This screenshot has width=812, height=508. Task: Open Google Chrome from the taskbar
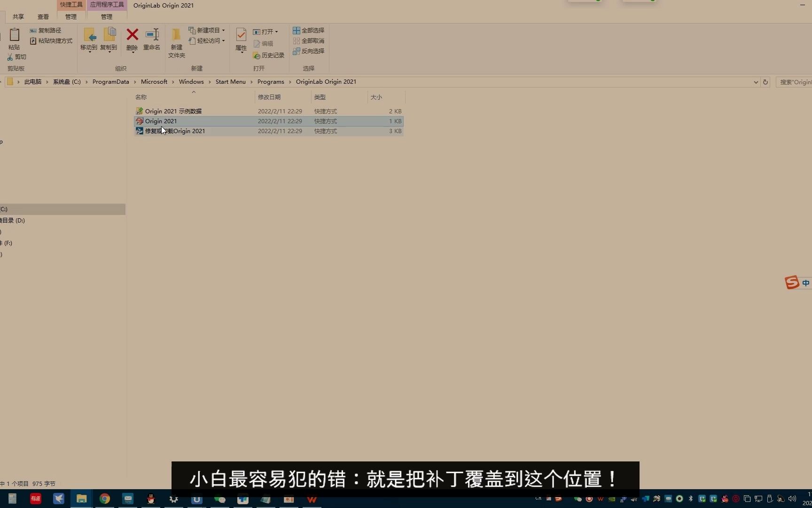(x=105, y=499)
